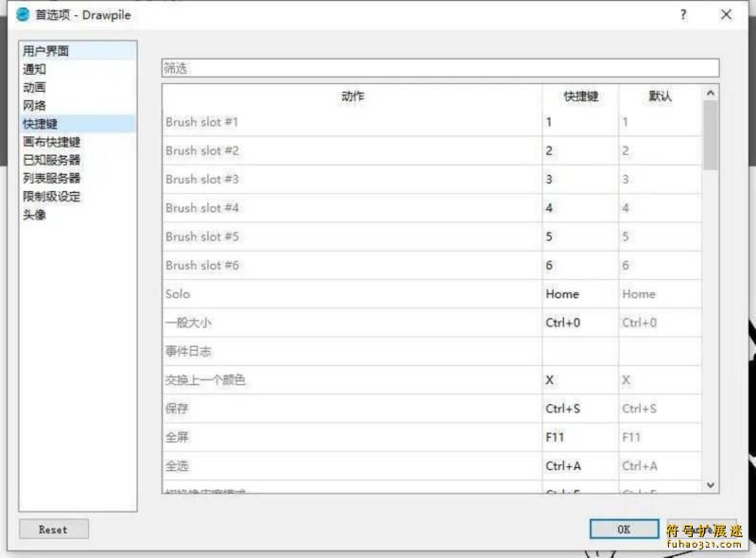Select the 保存 action row
The width and height of the screenshot is (756, 558).
(432, 409)
